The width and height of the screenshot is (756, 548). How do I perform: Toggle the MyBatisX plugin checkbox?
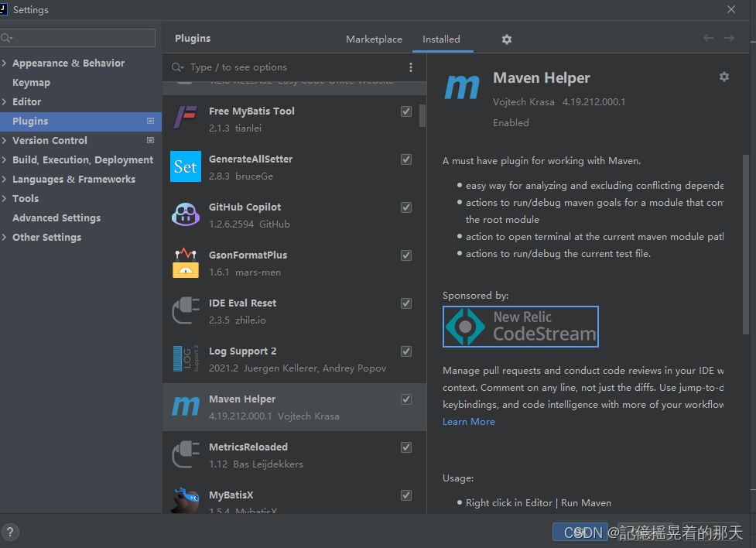pos(406,495)
